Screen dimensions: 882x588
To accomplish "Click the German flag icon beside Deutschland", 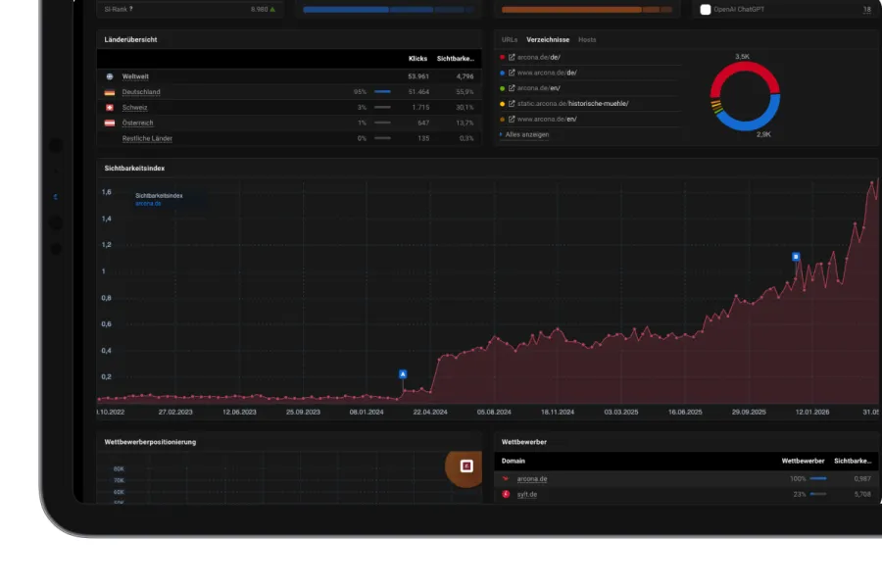I will (x=110, y=92).
